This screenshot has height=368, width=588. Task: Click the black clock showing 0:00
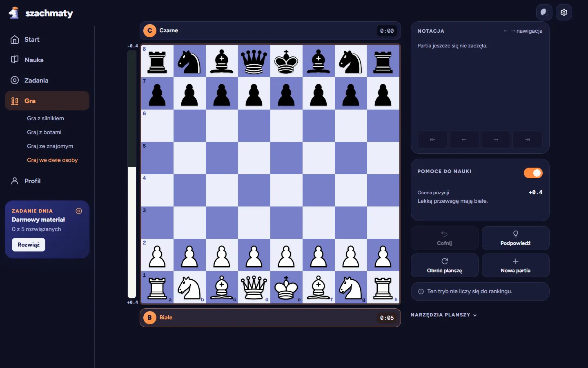pos(387,31)
